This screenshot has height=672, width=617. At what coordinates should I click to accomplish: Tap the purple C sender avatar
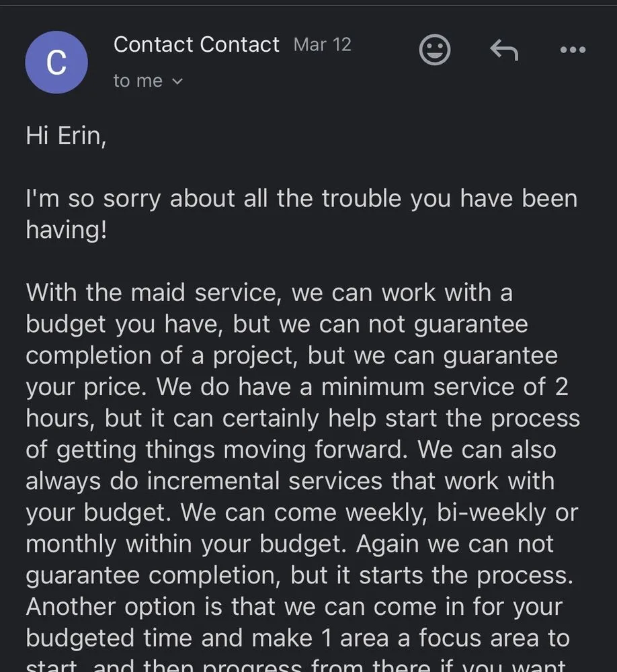tap(56, 62)
